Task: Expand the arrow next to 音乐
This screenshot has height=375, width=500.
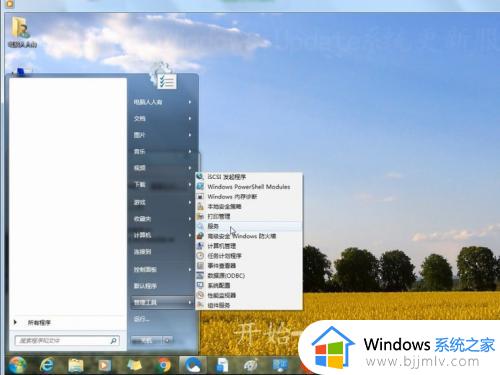Action: pyautogui.click(x=190, y=152)
